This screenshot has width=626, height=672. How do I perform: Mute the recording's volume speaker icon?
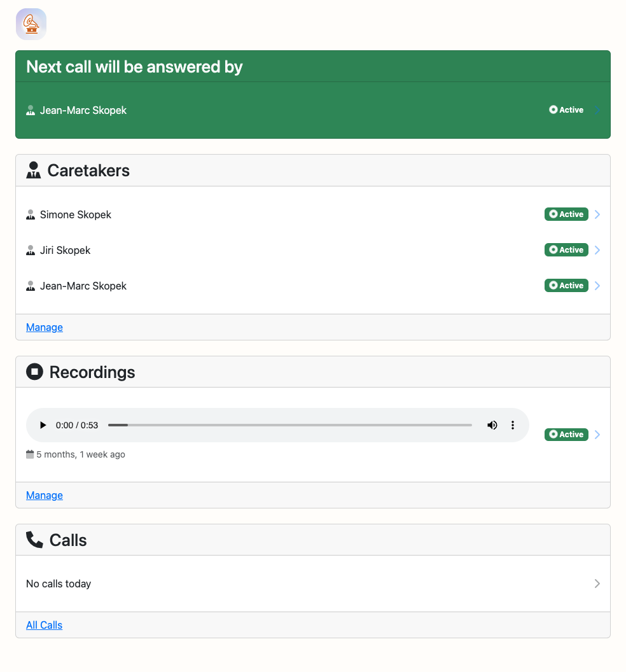tap(492, 425)
